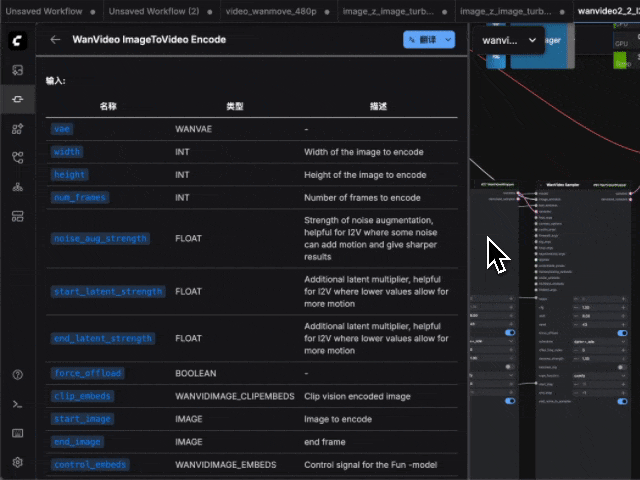Click 'Control signal for the Fun -model' description

[x=371, y=465]
